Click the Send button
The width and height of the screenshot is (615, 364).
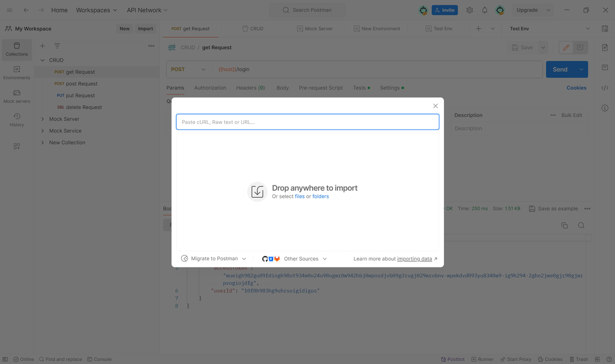[560, 70]
